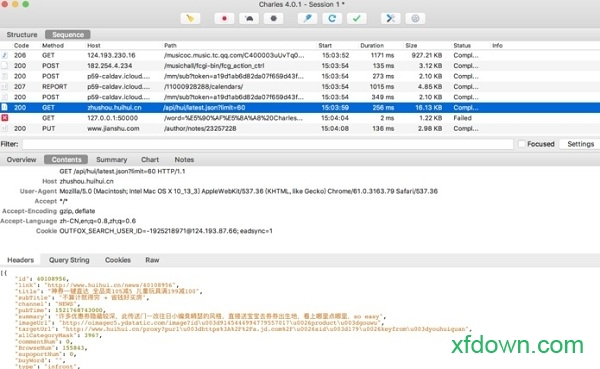Click the document icon on zhushou.huihui.cn row
Viewport: 600px width, 369px height.
5,108
